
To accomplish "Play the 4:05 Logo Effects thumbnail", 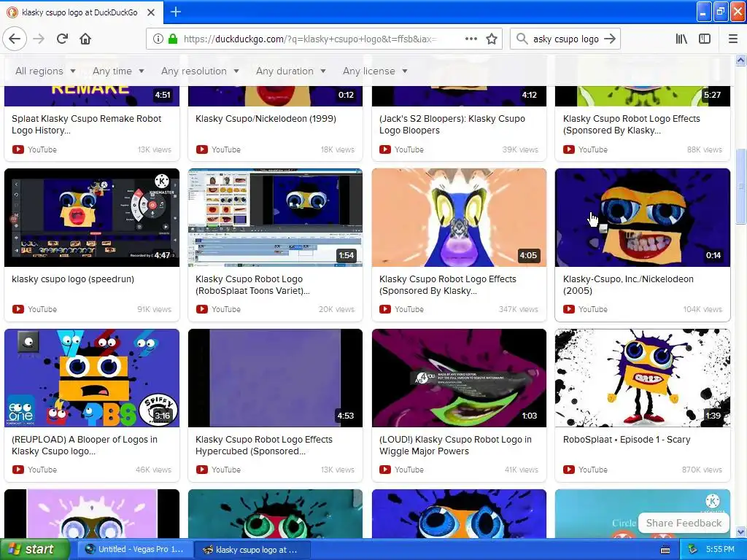I will click(459, 217).
